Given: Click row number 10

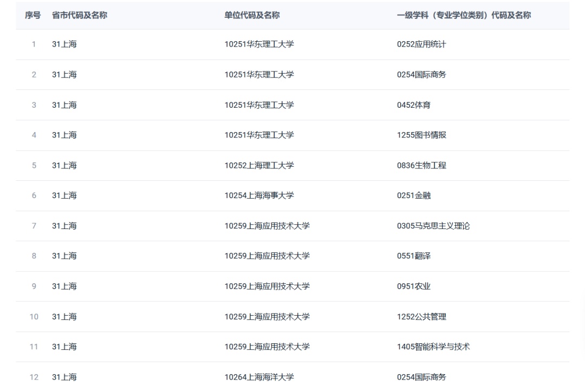Looking at the screenshot, I should tap(34, 317).
